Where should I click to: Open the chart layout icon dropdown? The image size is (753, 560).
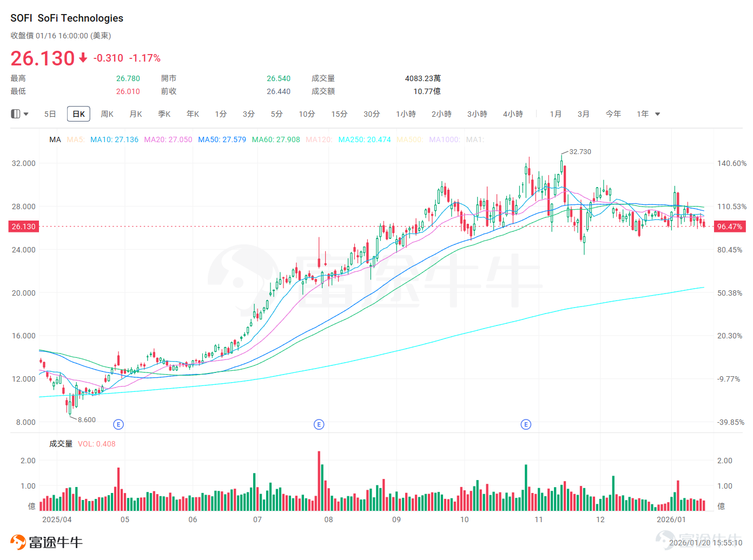click(19, 114)
